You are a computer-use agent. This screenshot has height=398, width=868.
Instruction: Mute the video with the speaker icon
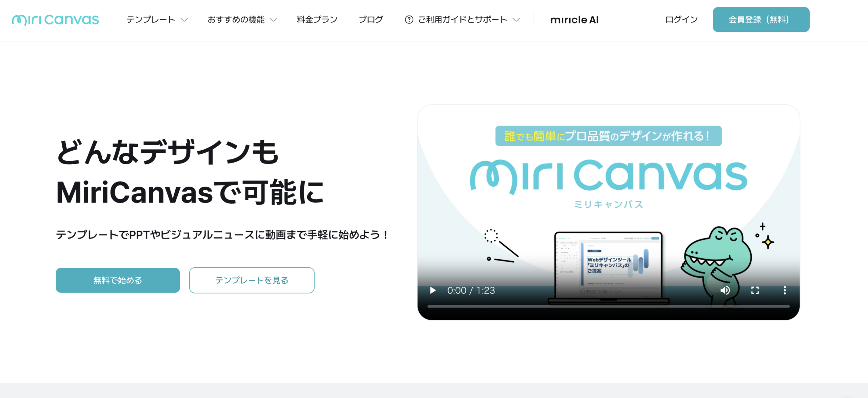[x=725, y=290]
